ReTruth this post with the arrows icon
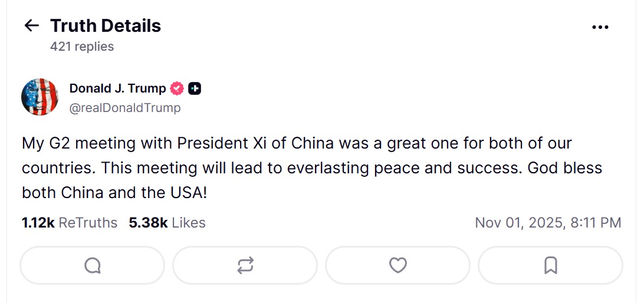The height and width of the screenshot is (303, 644). (245, 266)
